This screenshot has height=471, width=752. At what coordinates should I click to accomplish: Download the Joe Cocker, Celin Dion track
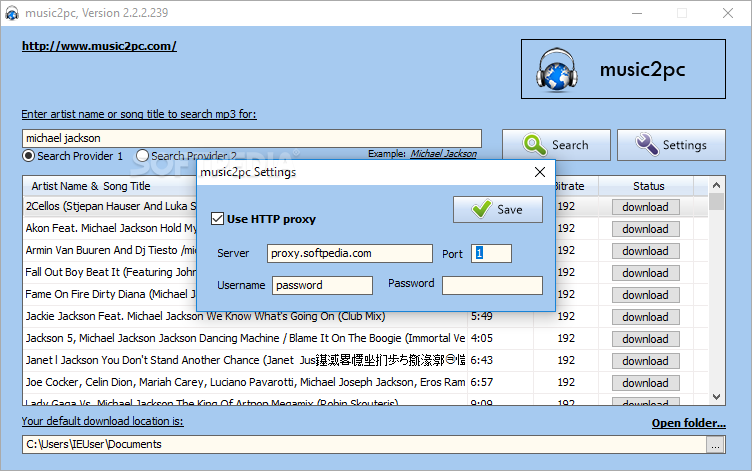tap(646, 383)
